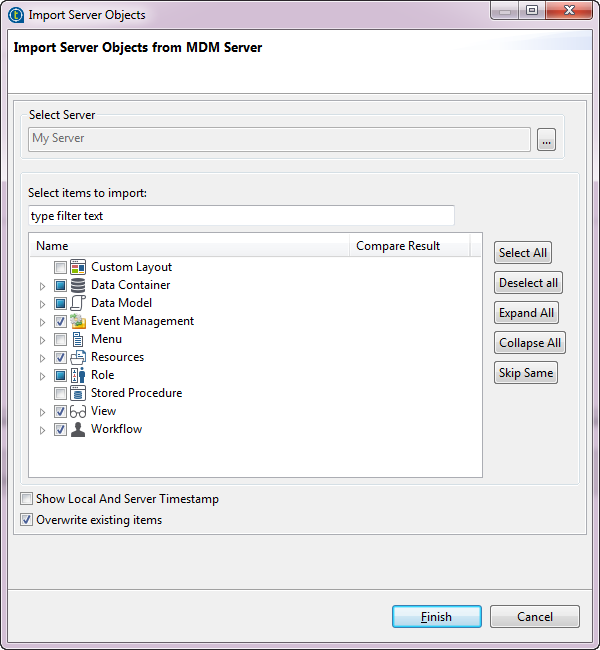Click the My Server field

(279, 139)
